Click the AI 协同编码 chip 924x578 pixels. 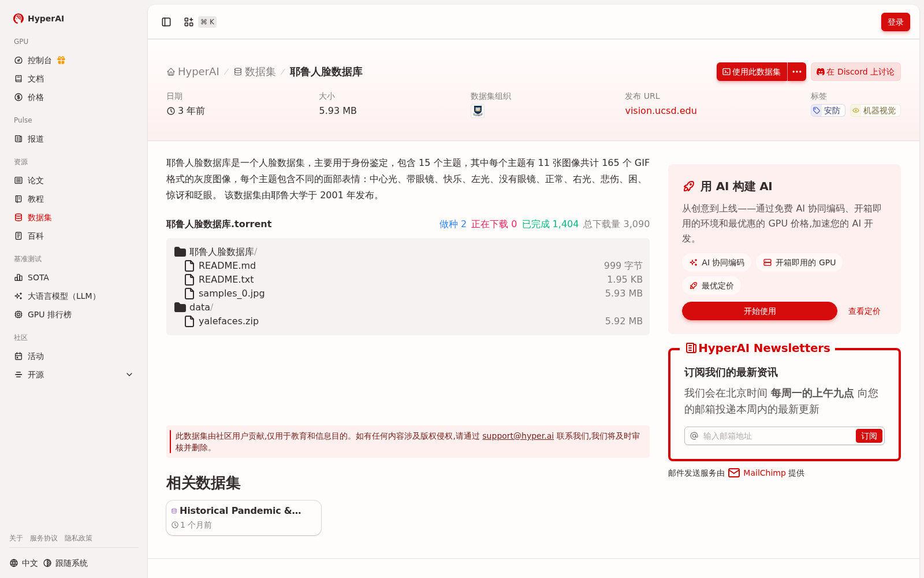717,262
